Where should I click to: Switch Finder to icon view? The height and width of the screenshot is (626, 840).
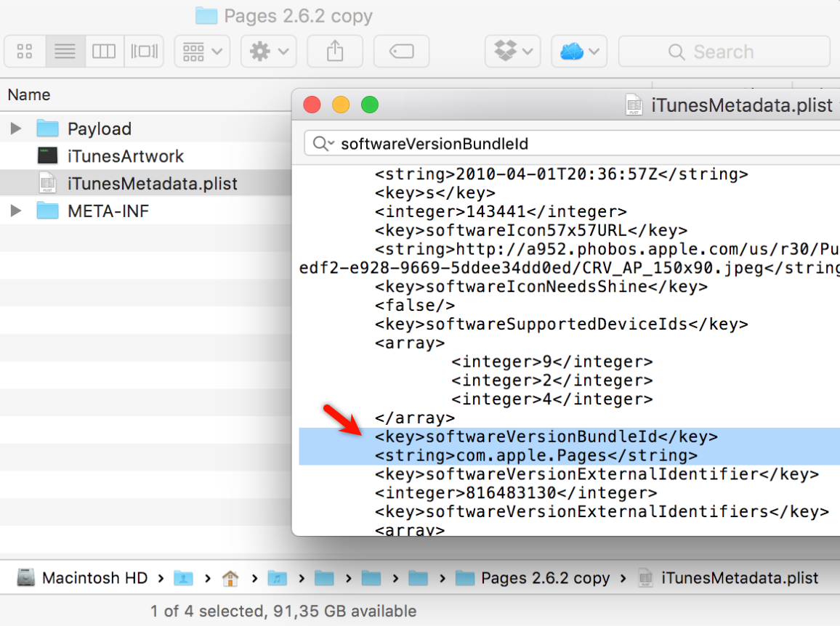(x=25, y=52)
